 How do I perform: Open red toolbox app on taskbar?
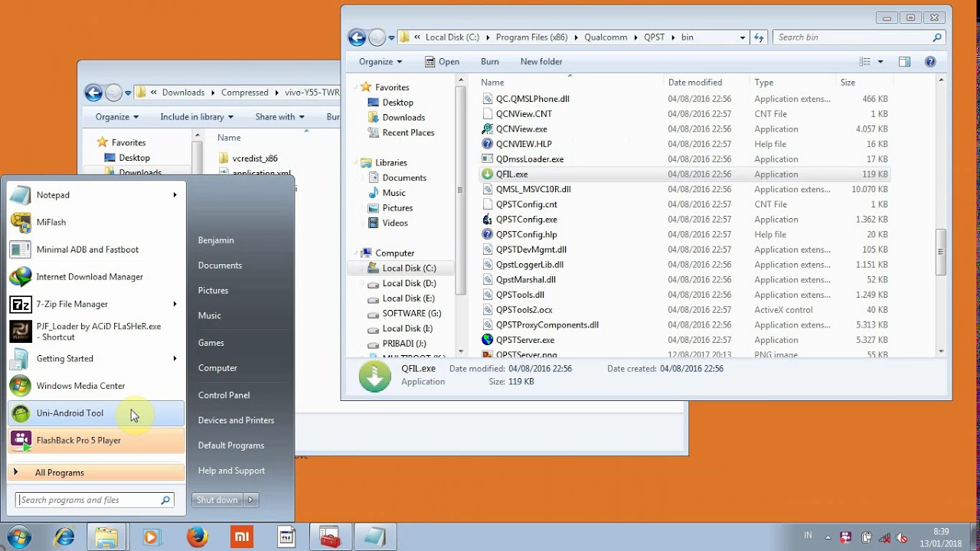[330, 537]
